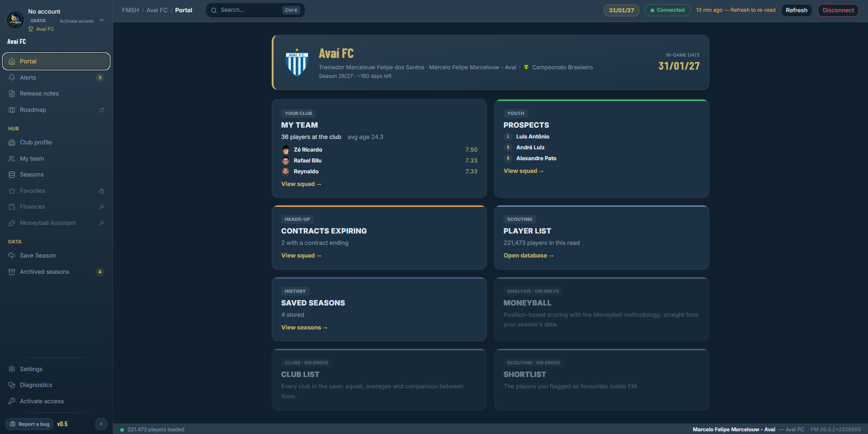Viewport: 868px width, 434px height.
Task: Click the Release notes document icon
Action: pos(12,94)
